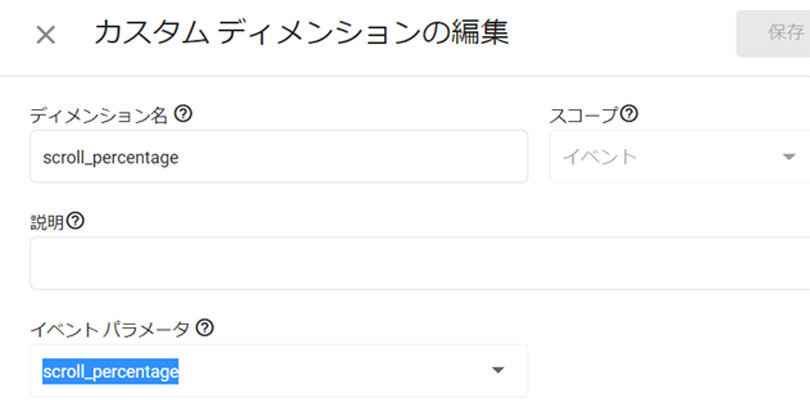
Task: Open the イベント パラメータ combo box
Action: point(279,371)
